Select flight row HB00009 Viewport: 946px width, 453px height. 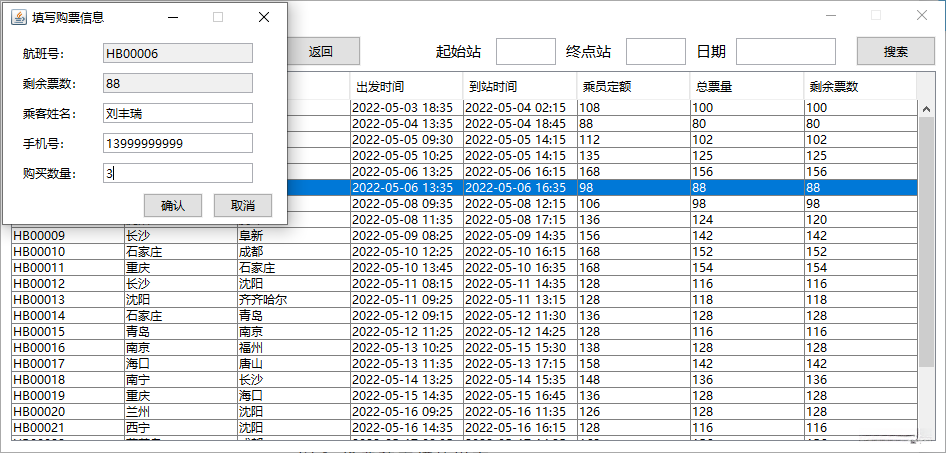465,235
